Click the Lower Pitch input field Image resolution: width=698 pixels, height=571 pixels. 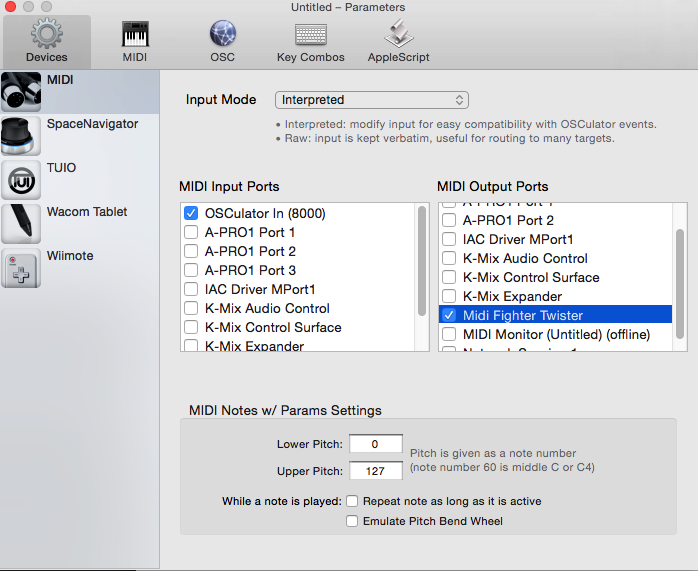pyautogui.click(x=373, y=444)
